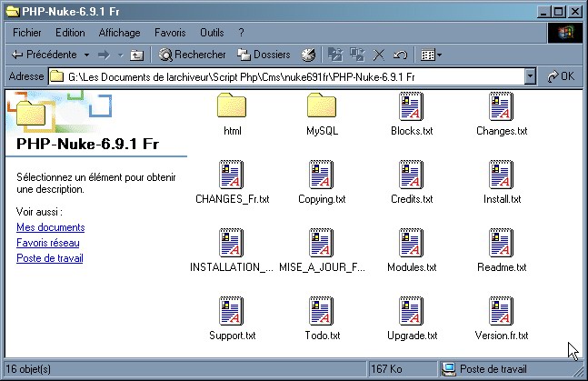Select the Version.fr.txt file icon

502,311
